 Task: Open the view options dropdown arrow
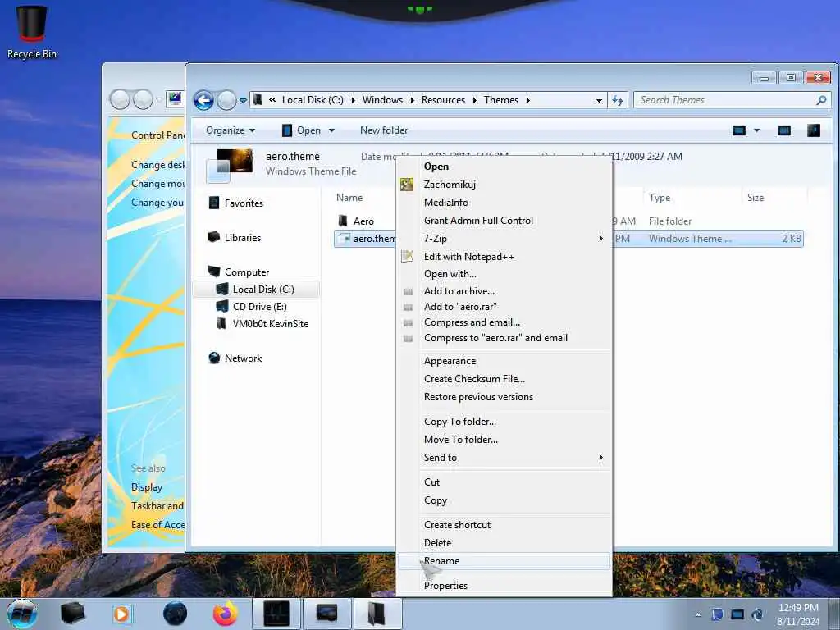click(x=757, y=130)
